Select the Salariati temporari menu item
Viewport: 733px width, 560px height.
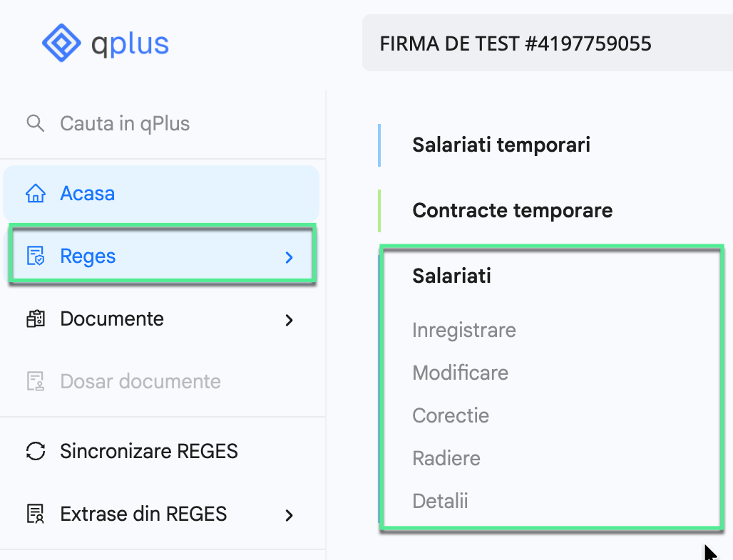click(x=501, y=145)
